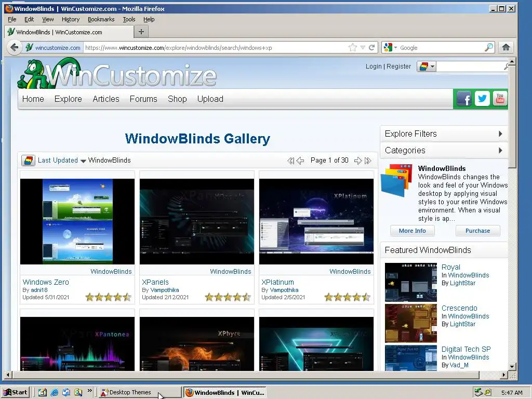Open the Tools menu
This screenshot has width=532, height=399.
coord(129,19)
